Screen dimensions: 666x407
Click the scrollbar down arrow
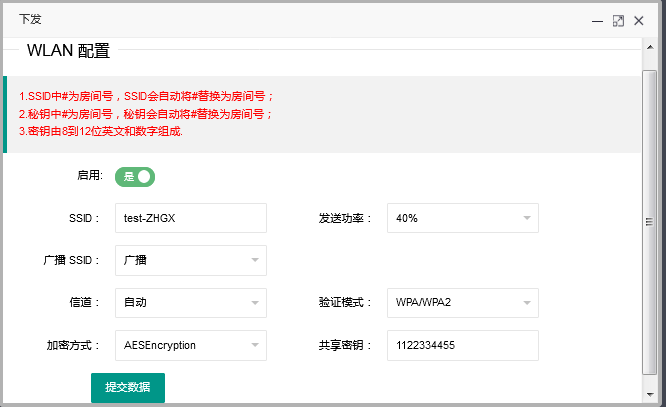coord(648,396)
